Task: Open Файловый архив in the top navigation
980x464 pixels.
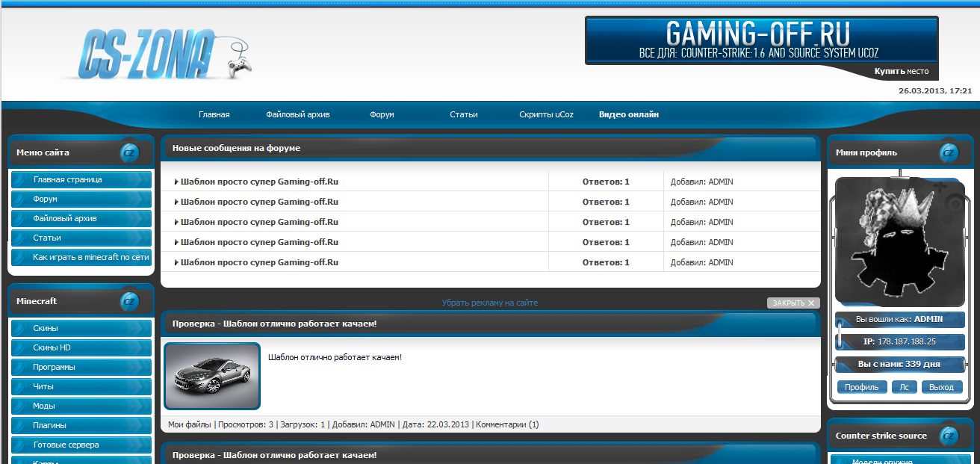Action: tap(297, 115)
